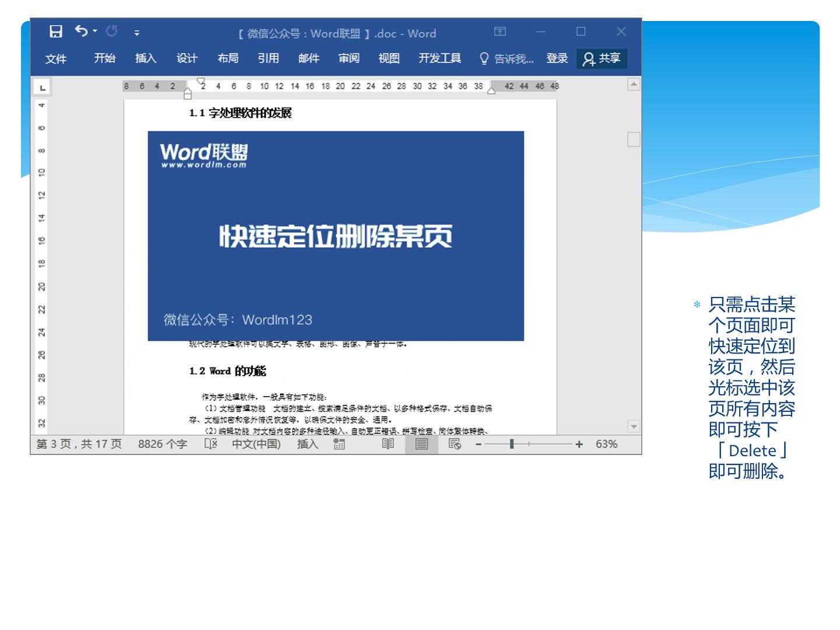Click the 登录 sign-in link
The image size is (840, 630).
coord(556,58)
